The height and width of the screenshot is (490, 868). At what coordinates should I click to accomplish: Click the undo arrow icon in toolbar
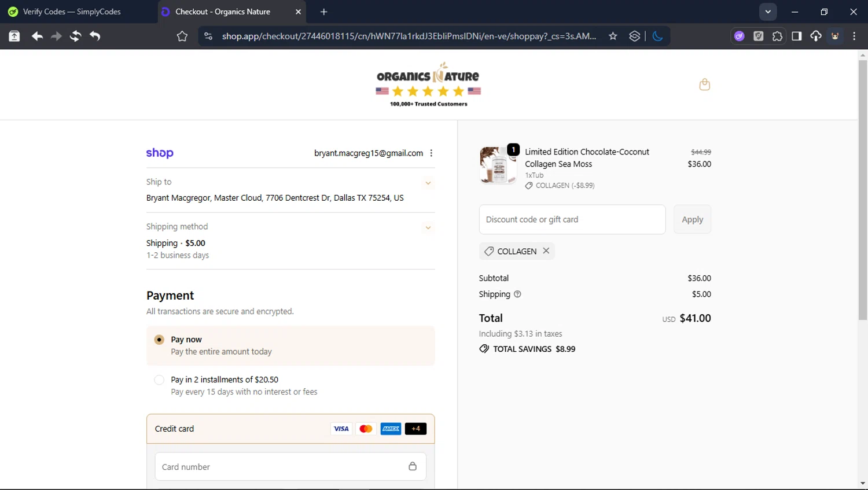[95, 36]
